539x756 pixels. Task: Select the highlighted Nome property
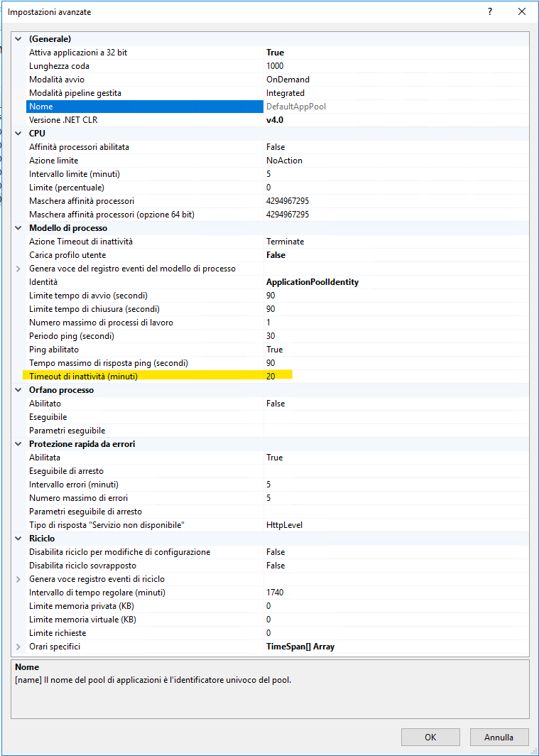pos(144,107)
